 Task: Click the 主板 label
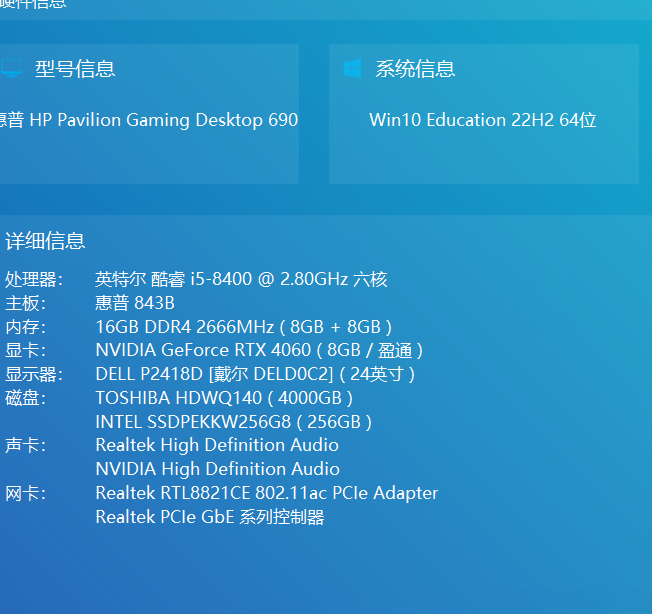(25, 303)
